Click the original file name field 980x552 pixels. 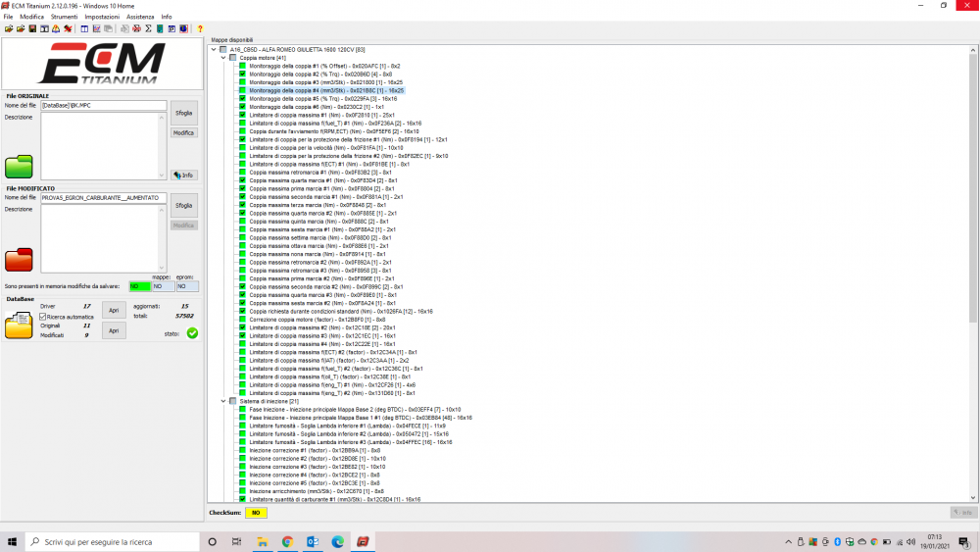click(104, 106)
